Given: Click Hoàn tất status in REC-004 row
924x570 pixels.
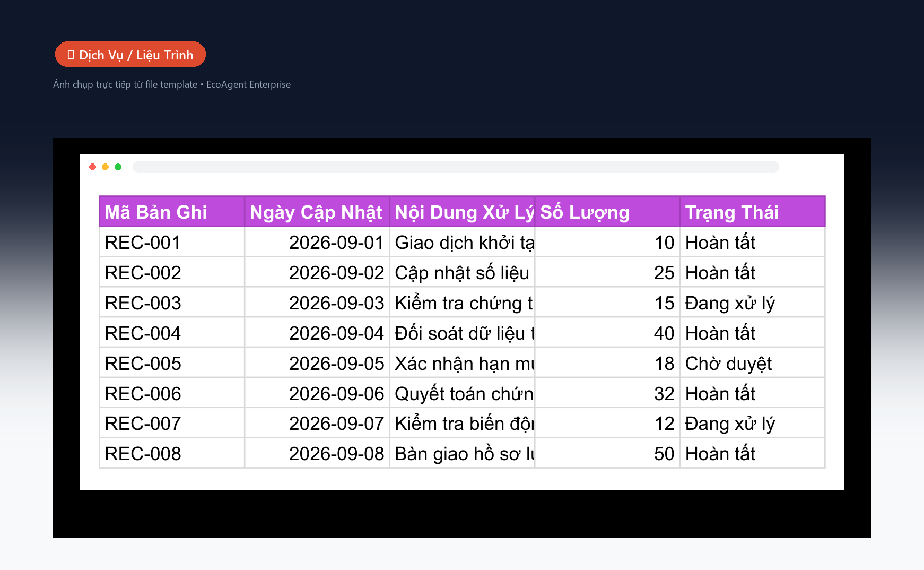Looking at the screenshot, I should tap(752, 333).
